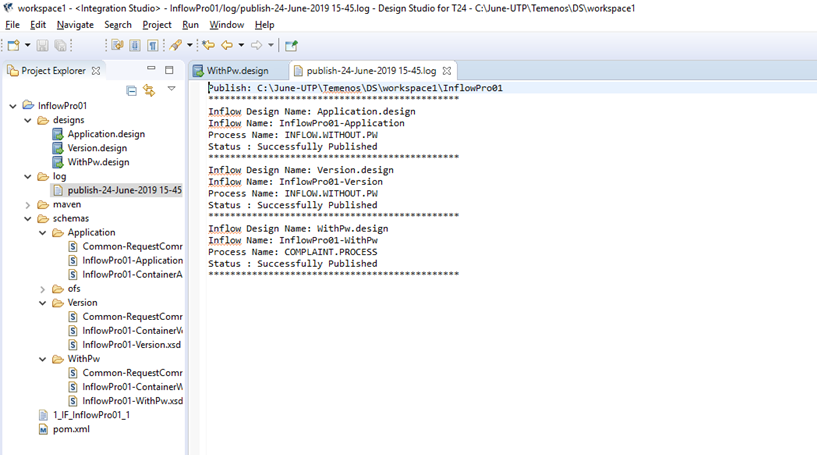The height and width of the screenshot is (455, 817).
Task: Switch to the WithPw.design editor tab
Action: pos(237,71)
